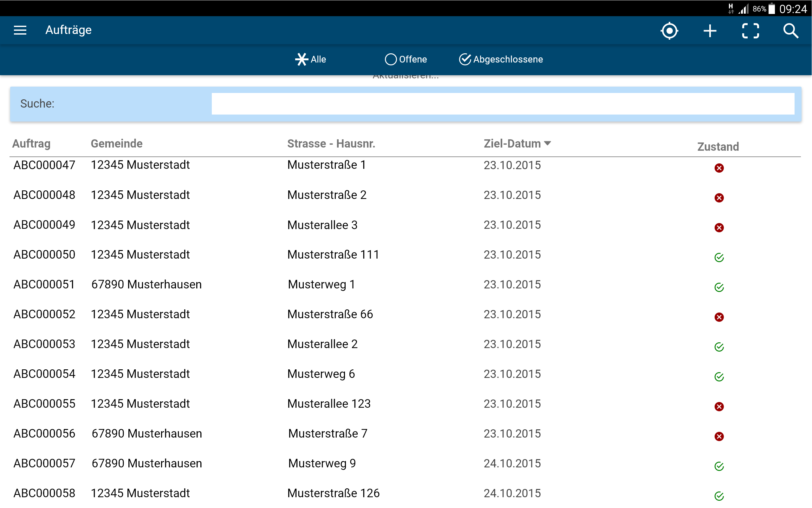This screenshot has width=812, height=508.
Task: Click green check status for ABC000051
Action: [x=719, y=287]
